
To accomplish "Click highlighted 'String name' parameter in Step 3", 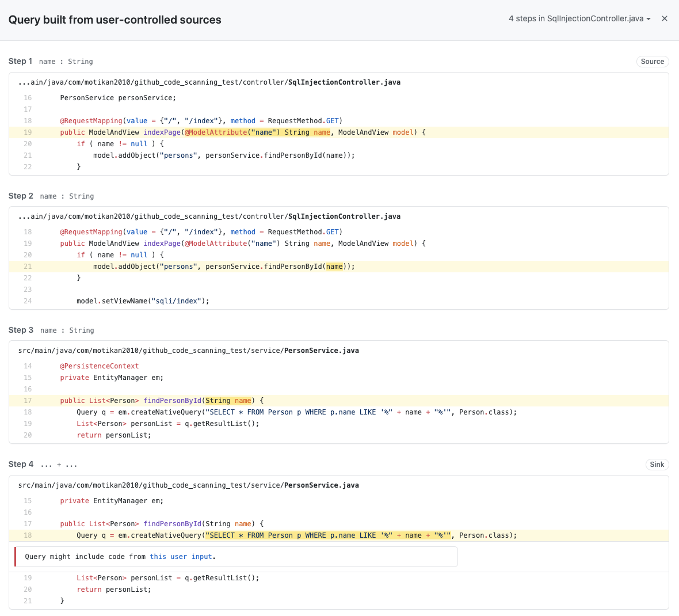I will 228,401.
